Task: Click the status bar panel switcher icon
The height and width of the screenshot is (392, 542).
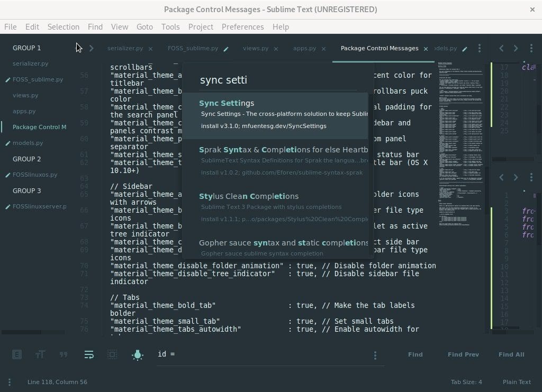Action: 10,382
